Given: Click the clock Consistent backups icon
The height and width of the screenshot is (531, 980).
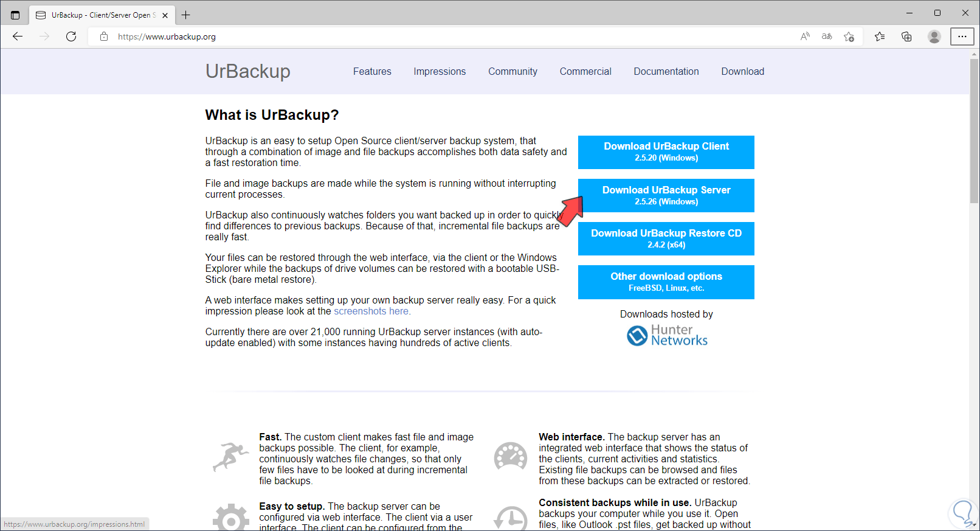Looking at the screenshot, I should point(511,518).
